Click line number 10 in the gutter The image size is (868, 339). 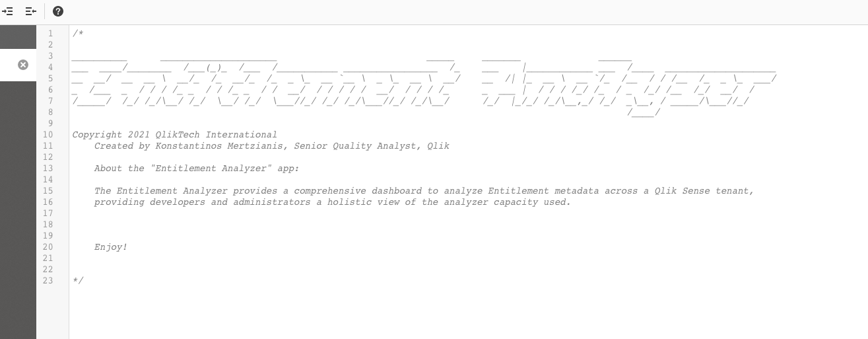tap(48, 135)
